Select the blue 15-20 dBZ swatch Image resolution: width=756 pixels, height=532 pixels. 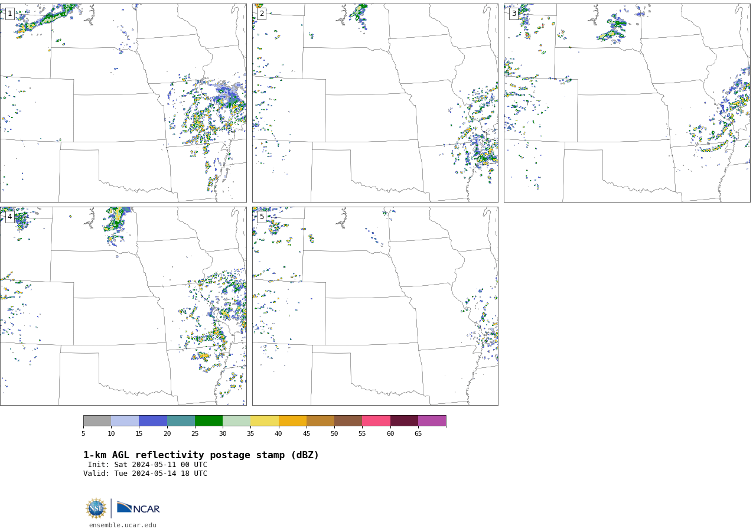point(153,421)
